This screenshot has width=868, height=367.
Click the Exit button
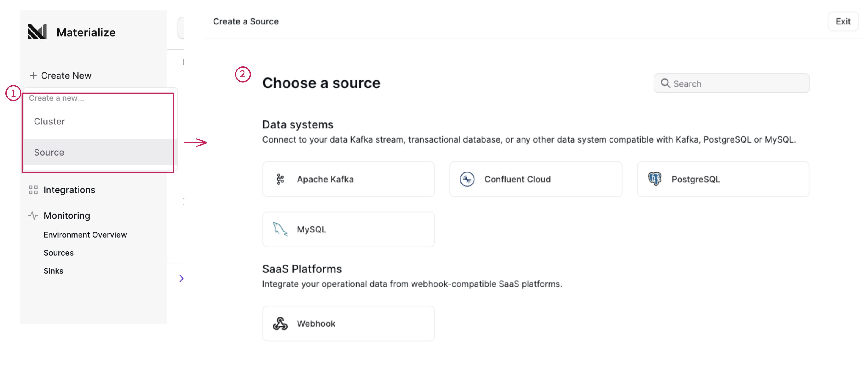(843, 21)
